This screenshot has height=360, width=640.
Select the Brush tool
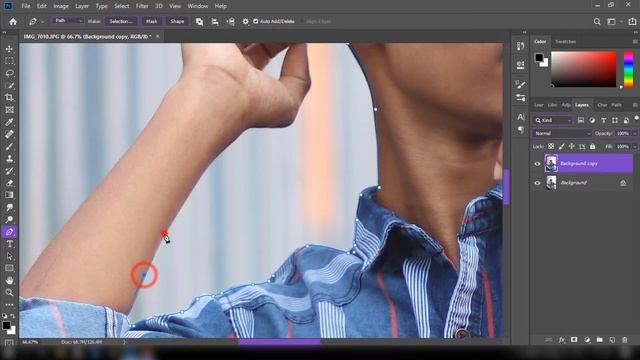coord(9,146)
